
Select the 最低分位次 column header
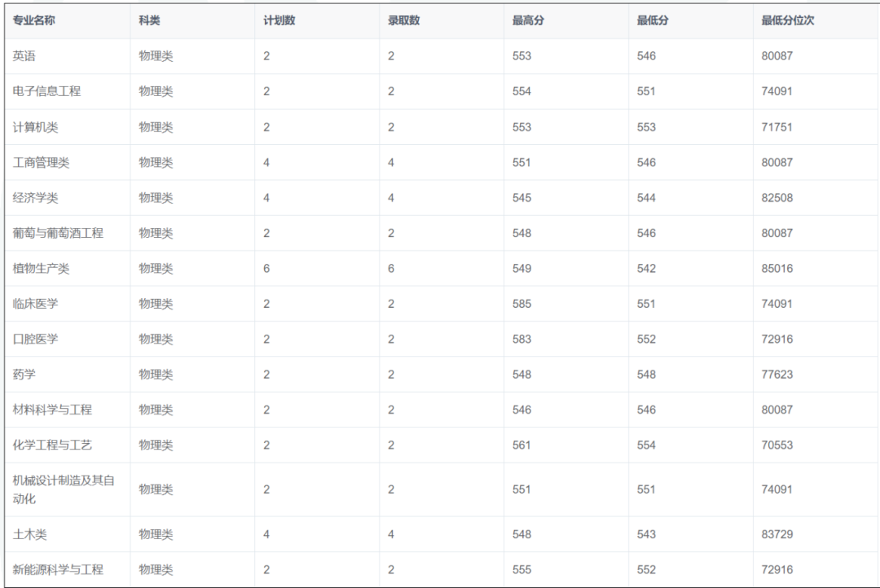787,20
